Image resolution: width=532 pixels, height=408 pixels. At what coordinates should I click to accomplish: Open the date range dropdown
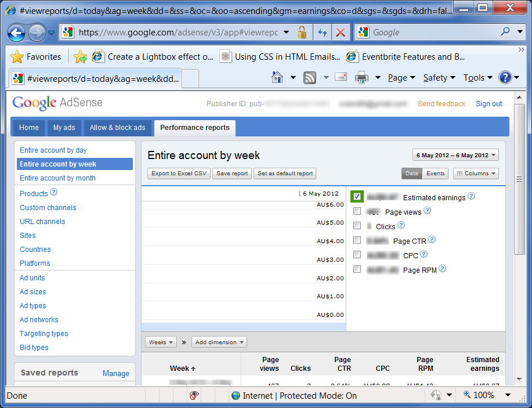[455, 155]
